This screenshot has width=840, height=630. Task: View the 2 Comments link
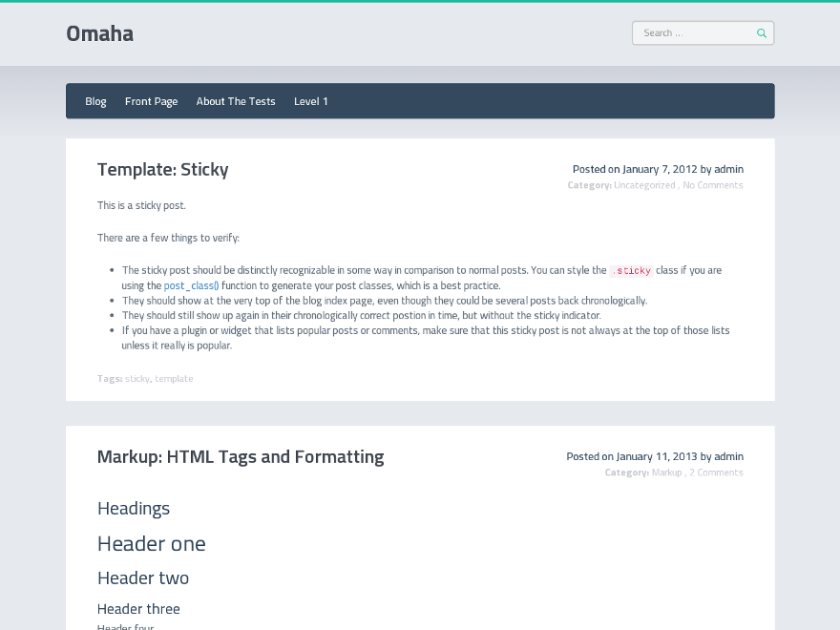pos(716,472)
